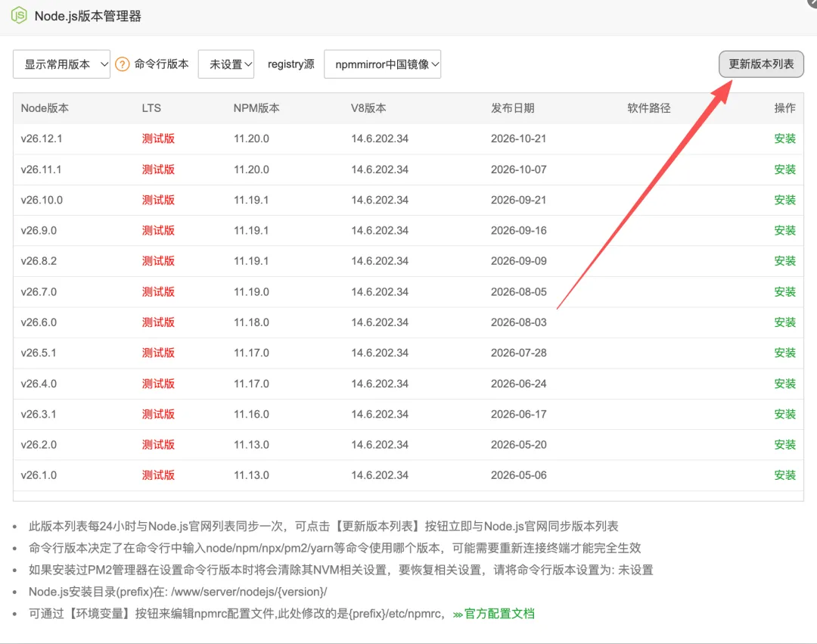The width and height of the screenshot is (817, 644).
Task: Select version cell v26.12.1
Action: [x=42, y=138]
